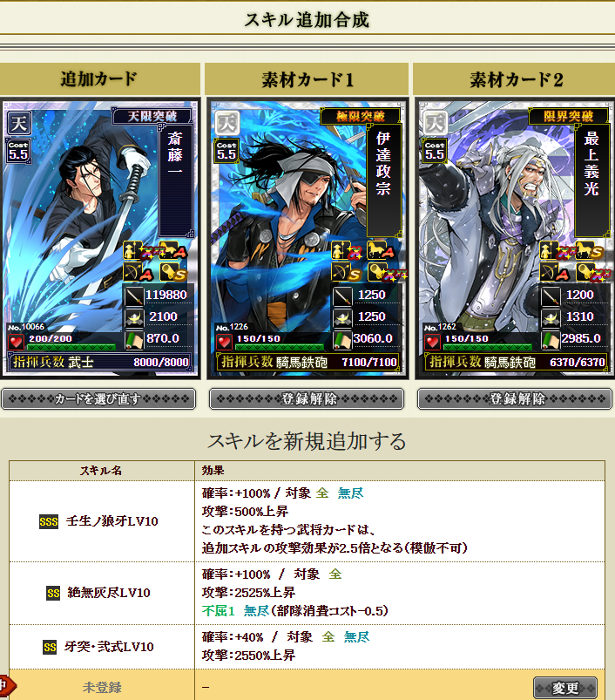This screenshot has width=615, height=700.
Task: Click the 変更 button in 未登録 row
Action: point(565,688)
